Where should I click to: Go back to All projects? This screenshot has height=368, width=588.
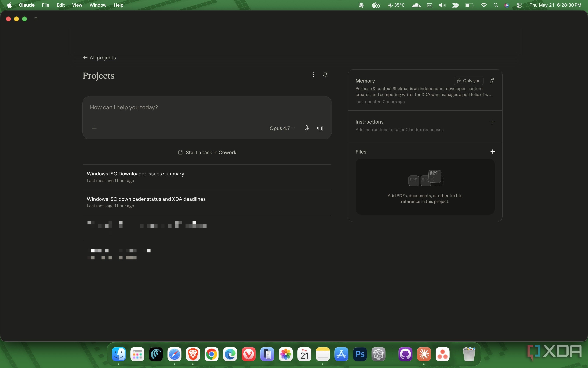pos(99,58)
